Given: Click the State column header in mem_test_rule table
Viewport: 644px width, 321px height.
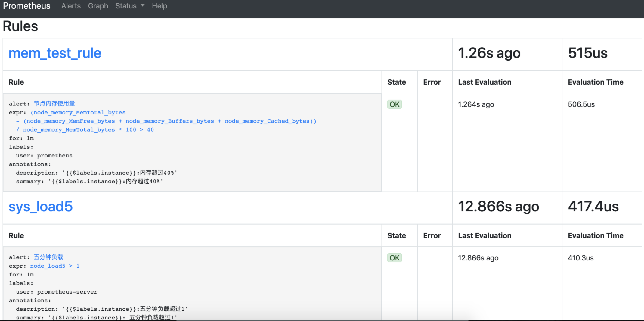Looking at the screenshot, I should click(396, 82).
